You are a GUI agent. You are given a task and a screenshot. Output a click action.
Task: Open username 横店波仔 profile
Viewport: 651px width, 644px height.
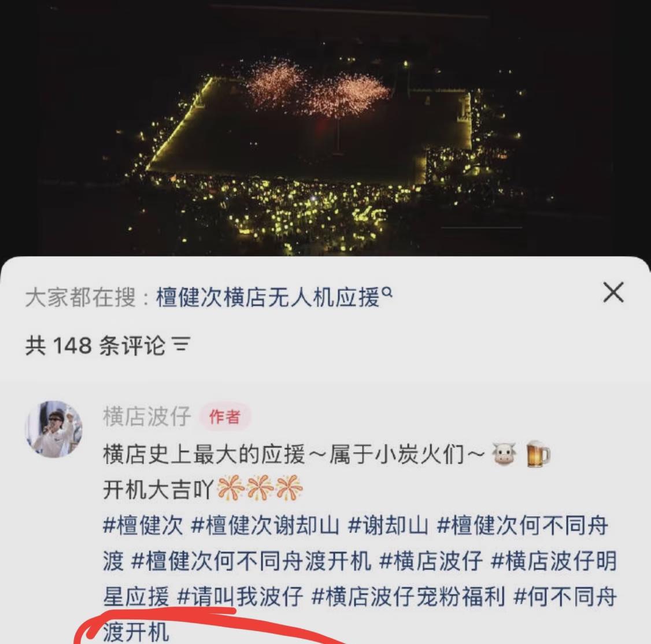tap(147, 416)
